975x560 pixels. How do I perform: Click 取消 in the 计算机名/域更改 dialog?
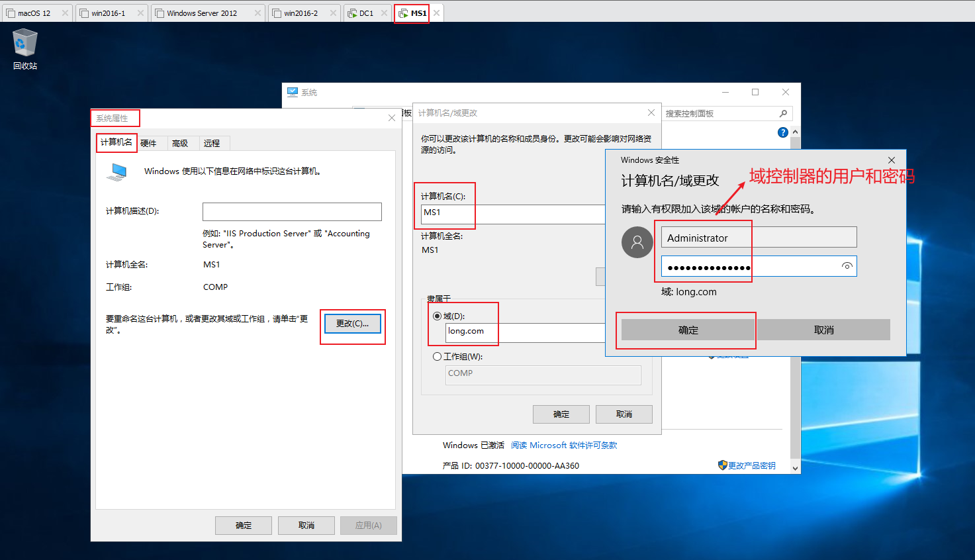click(624, 414)
